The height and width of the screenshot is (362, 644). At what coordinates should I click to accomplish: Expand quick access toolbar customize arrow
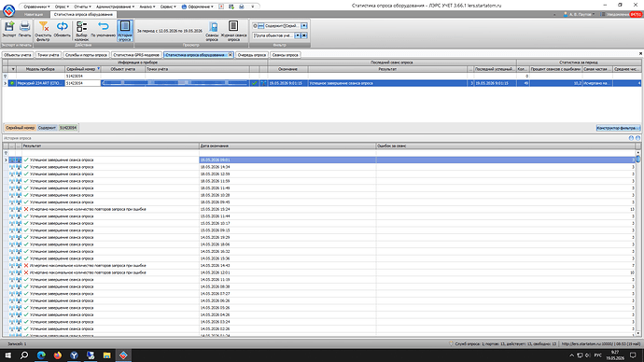click(253, 7)
